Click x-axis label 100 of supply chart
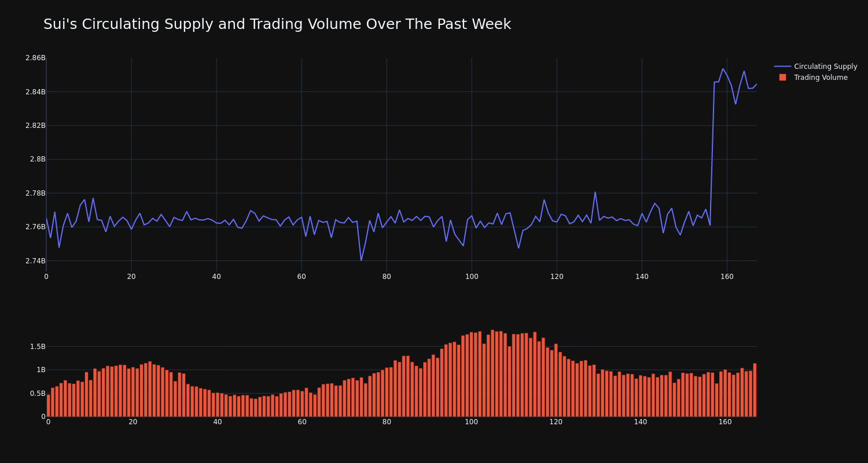Viewport: 868px width, 463px height. coord(472,277)
